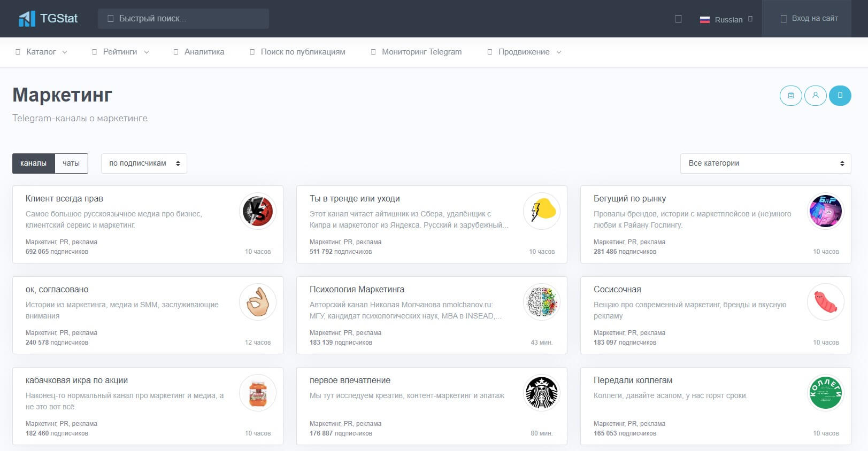This screenshot has height=451, width=868.
Task: Switch to the каналы toggle
Action: 33,164
